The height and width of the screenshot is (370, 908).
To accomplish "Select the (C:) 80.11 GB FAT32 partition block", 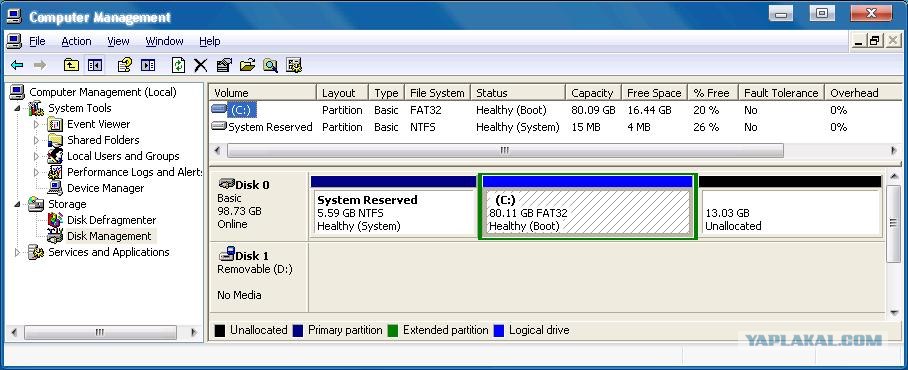I will point(588,206).
